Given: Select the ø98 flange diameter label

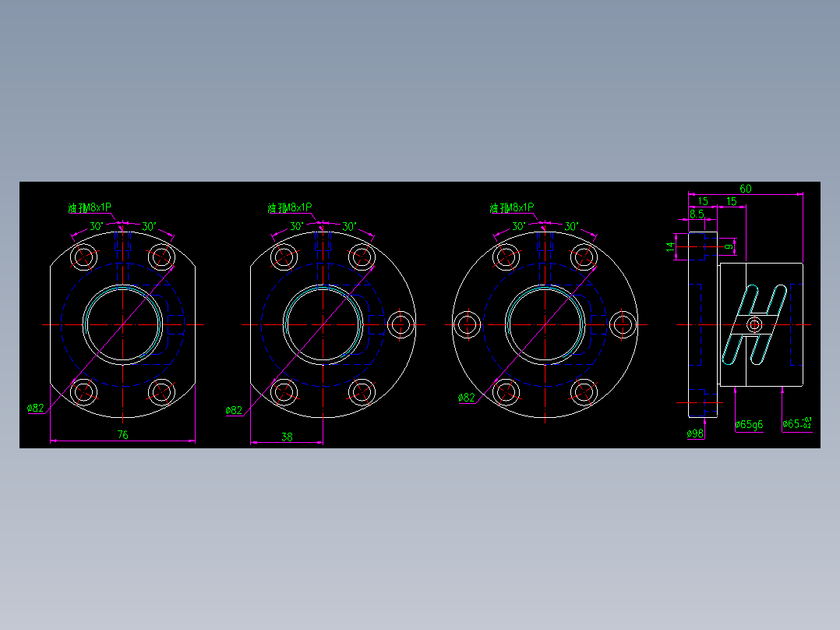Looking at the screenshot, I should [x=695, y=434].
